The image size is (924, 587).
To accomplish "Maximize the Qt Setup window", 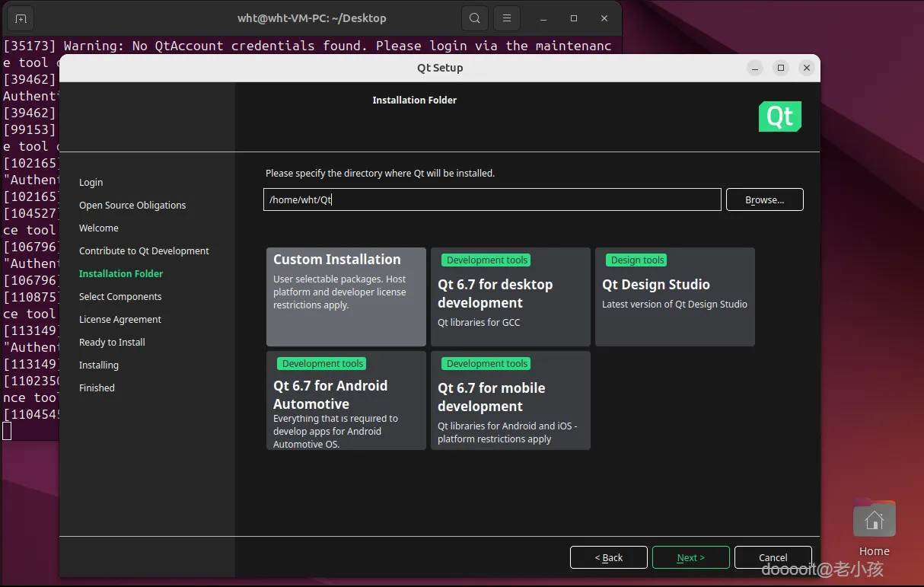I will (x=780, y=68).
